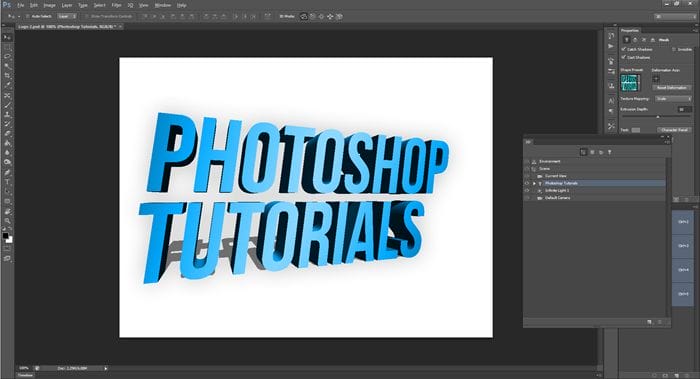
Task: Select the History Brush tool
Action: pyautogui.click(x=7, y=124)
